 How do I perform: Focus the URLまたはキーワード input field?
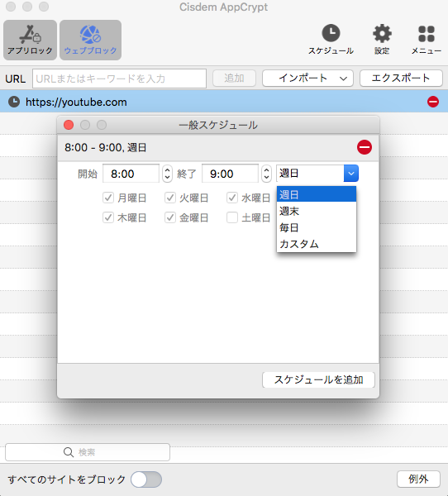coord(119,79)
